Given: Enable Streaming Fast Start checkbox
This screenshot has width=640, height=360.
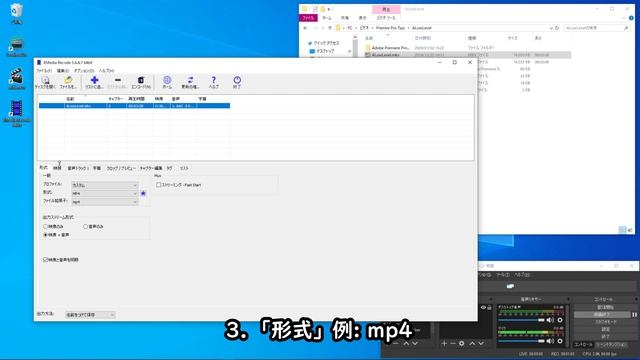Looking at the screenshot, I should [x=159, y=185].
